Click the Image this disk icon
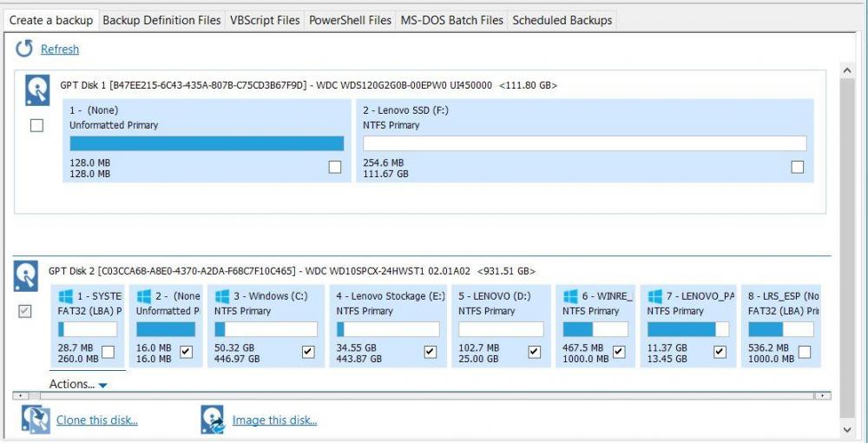This screenshot has height=443, width=868. (x=213, y=420)
